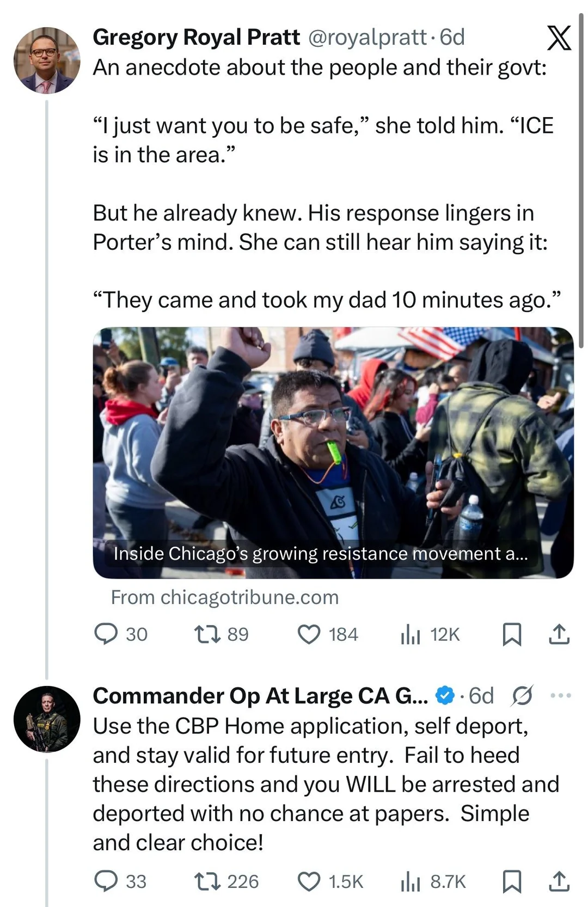588x907 pixels.
Task: Click the Grok slashed-circle icon
Action: pyautogui.click(x=522, y=695)
